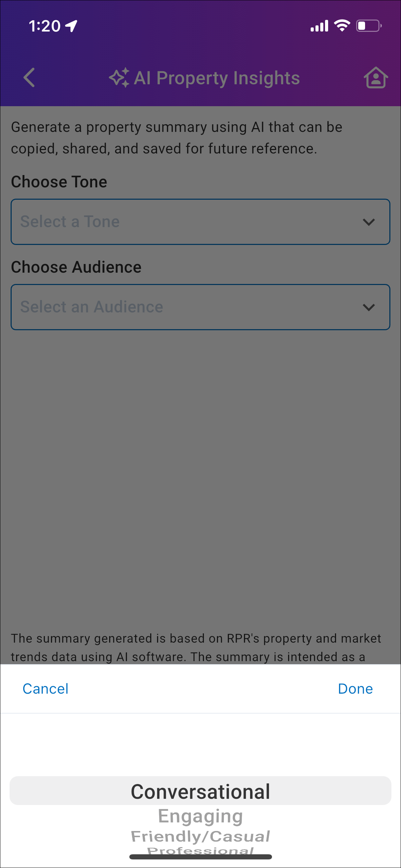Tap the 1:20 clock in status bar
Screen dimensions: 401x868
click(44, 26)
